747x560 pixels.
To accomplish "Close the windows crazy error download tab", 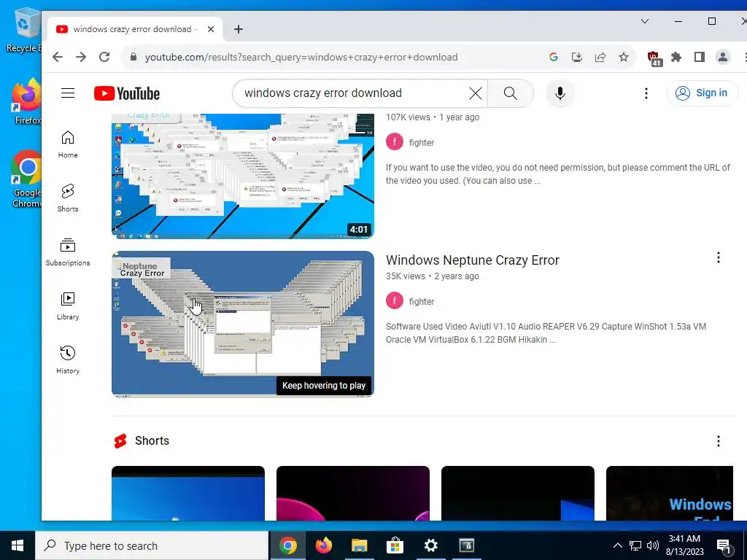I will pyautogui.click(x=211, y=29).
